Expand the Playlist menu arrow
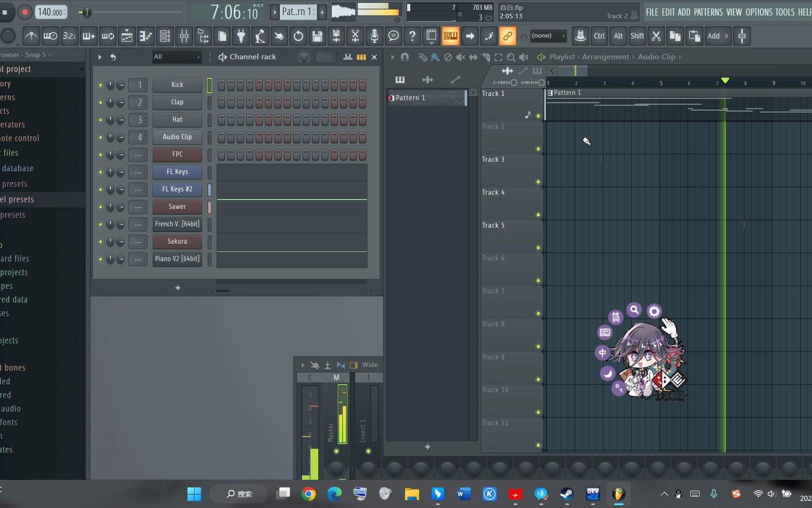The height and width of the screenshot is (508, 812). [x=392, y=57]
